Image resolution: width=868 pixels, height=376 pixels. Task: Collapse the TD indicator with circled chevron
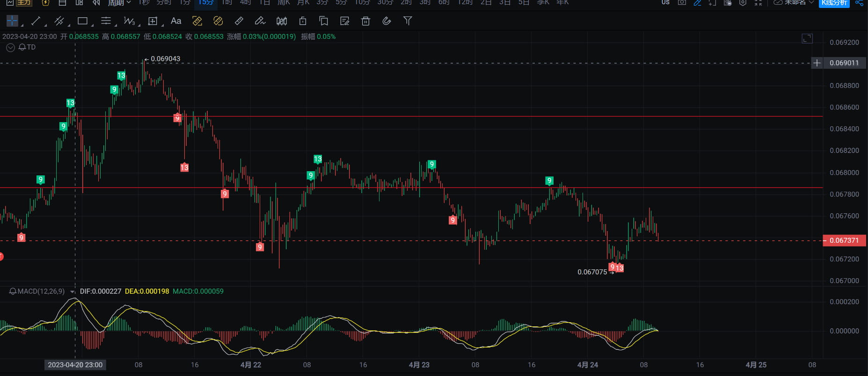10,47
